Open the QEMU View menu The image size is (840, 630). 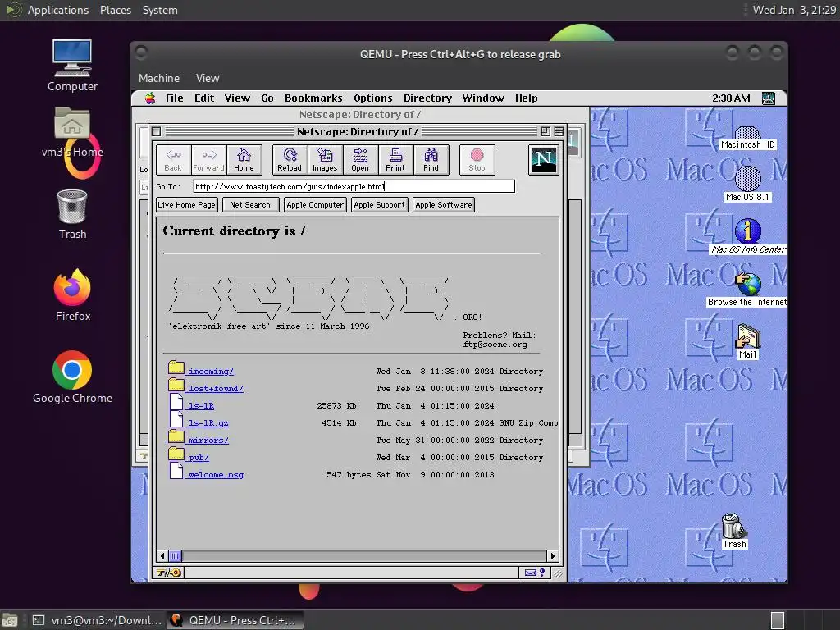pyautogui.click(x=208, y=78)
